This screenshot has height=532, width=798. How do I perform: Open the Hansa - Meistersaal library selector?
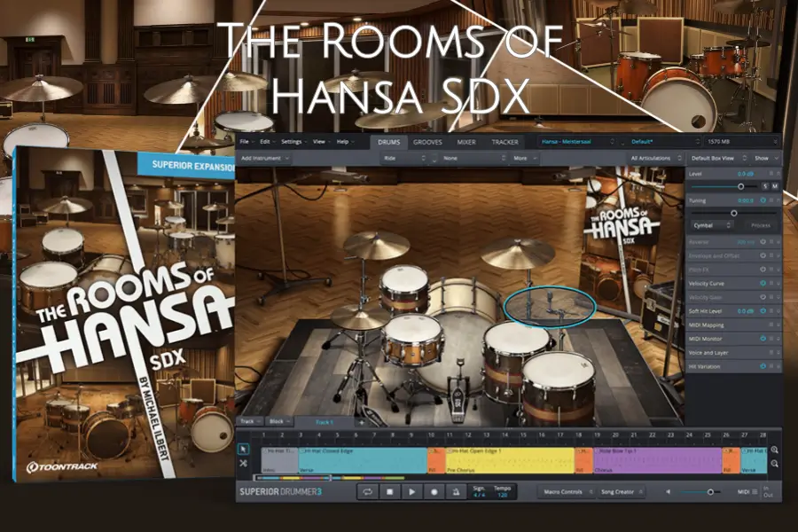(x=577, y=142)
